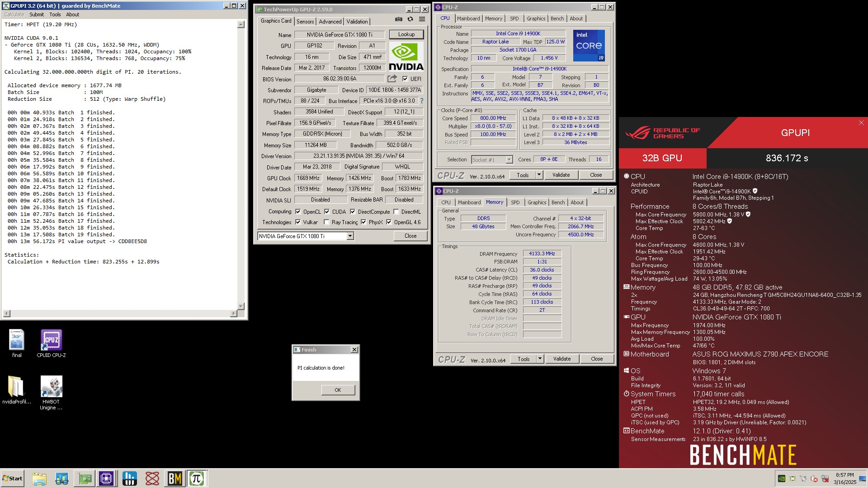Open the HWiNFO blue taskbar icon
868x488 pixels.
130,479
